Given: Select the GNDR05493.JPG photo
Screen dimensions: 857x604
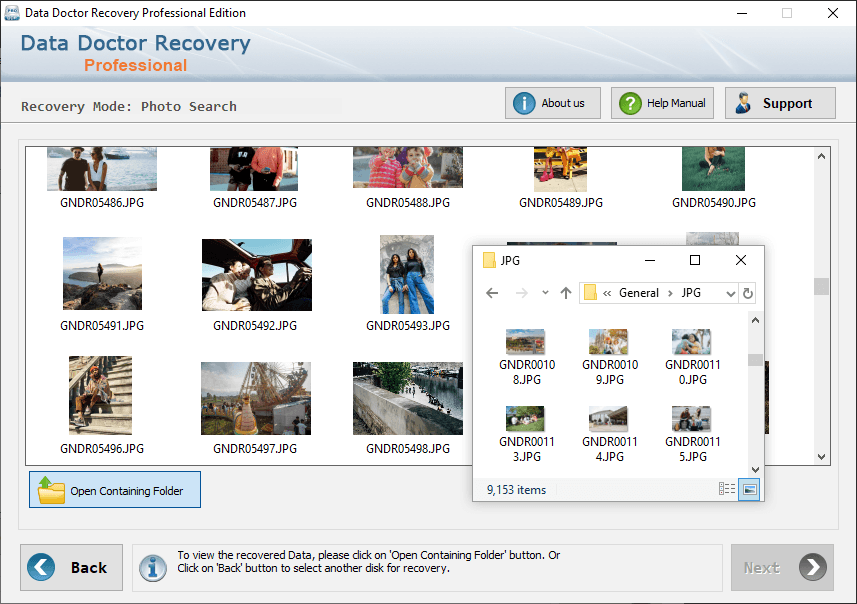Looking at the screenshot, I should [x=407, y=274].
